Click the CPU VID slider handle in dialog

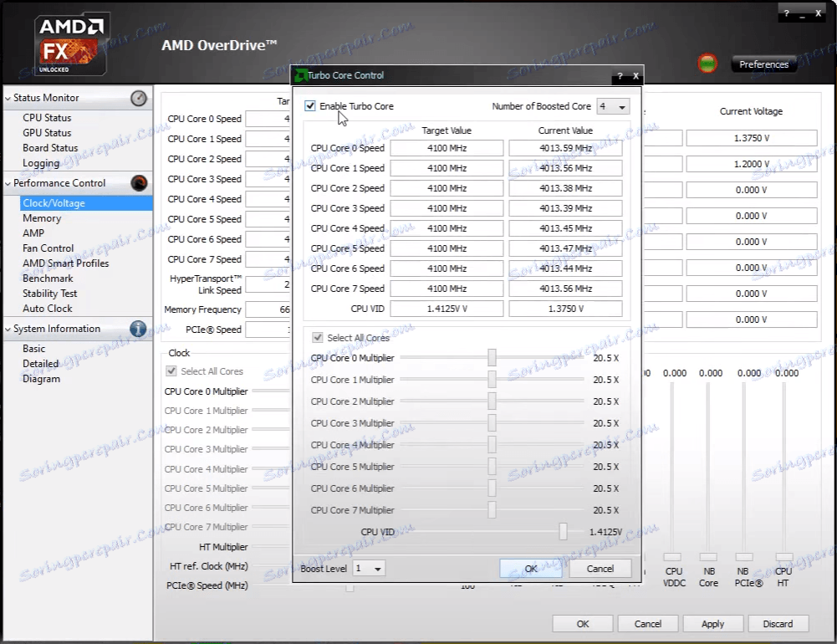(x=563, y=531)
